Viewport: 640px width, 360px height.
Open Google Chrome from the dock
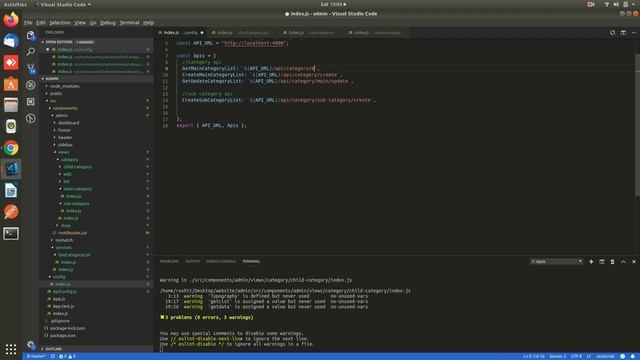(x=11, y=148)
